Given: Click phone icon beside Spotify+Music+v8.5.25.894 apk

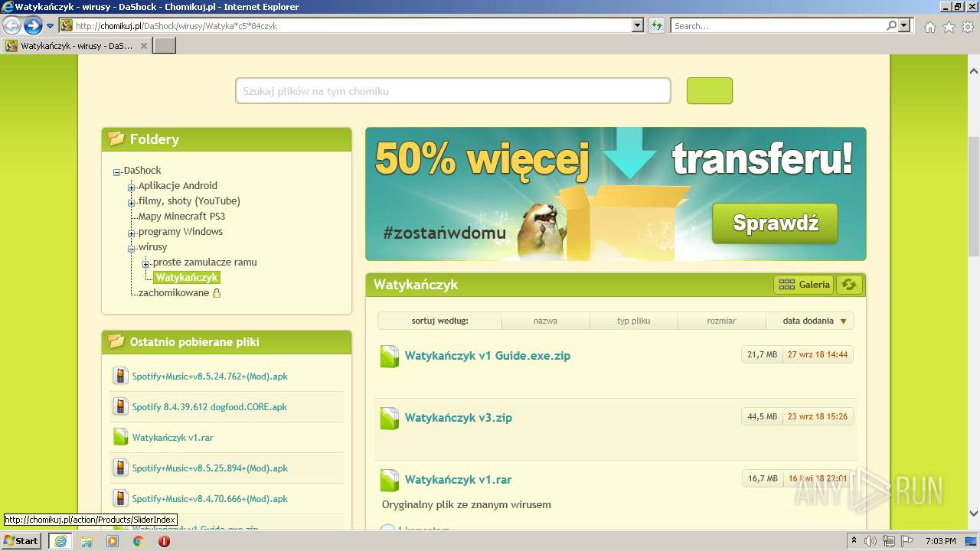Looking at the screenshot, I should (120, 468).
